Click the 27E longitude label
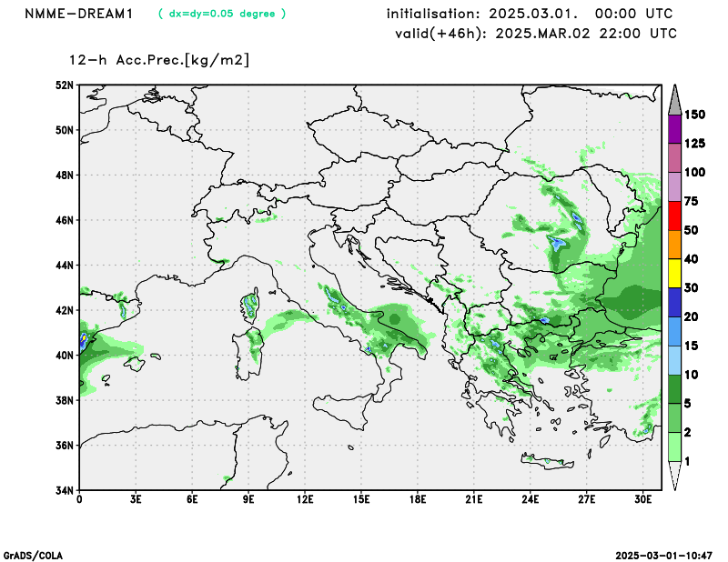The width and height of the screenshot is (728, 562). [x=586, y=500]
